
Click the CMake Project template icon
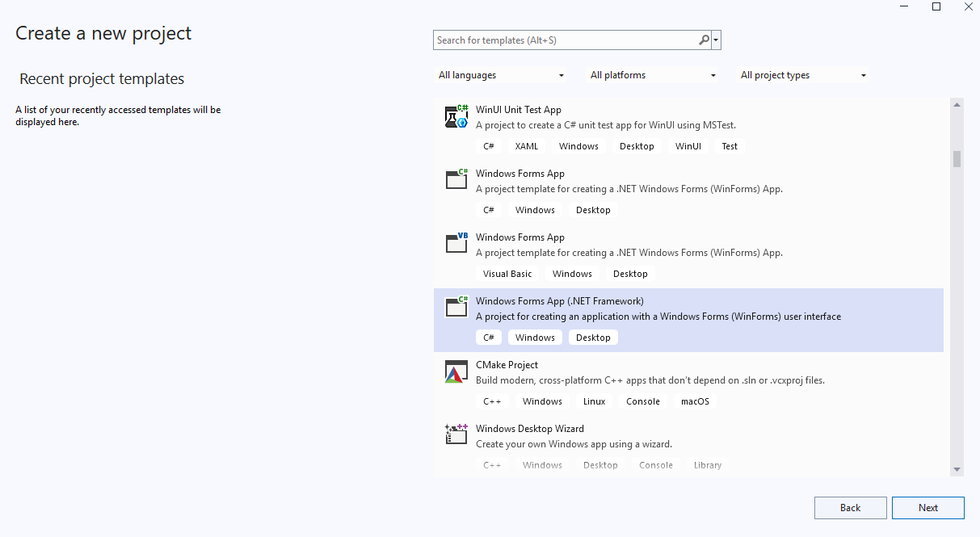[x=456, y=371]
